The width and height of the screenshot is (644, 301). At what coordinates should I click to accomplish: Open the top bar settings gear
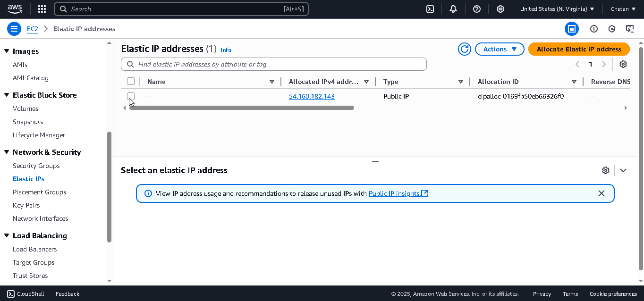pos(500,9)
